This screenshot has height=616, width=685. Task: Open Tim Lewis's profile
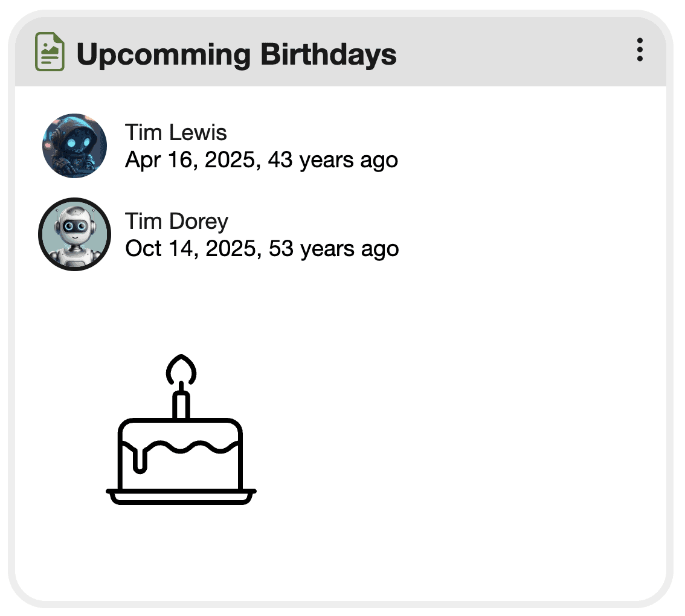coord(175,133)
